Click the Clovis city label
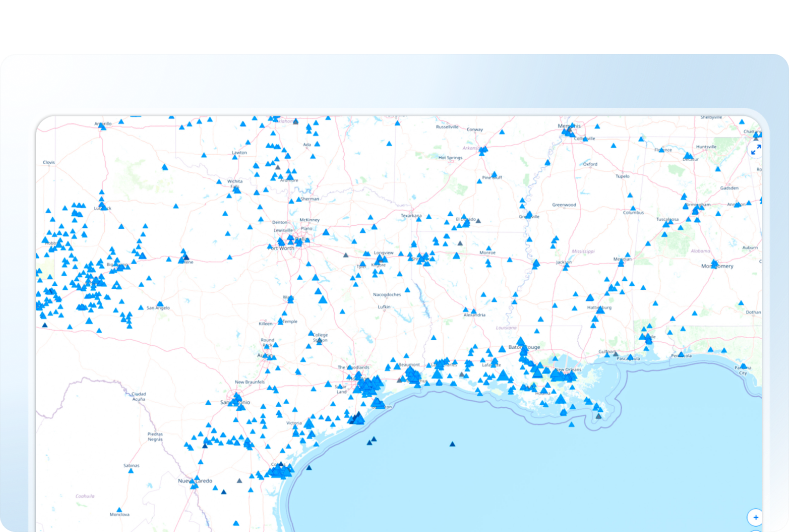This screenshot has height=532, width=789. click(x=48, y=162)
